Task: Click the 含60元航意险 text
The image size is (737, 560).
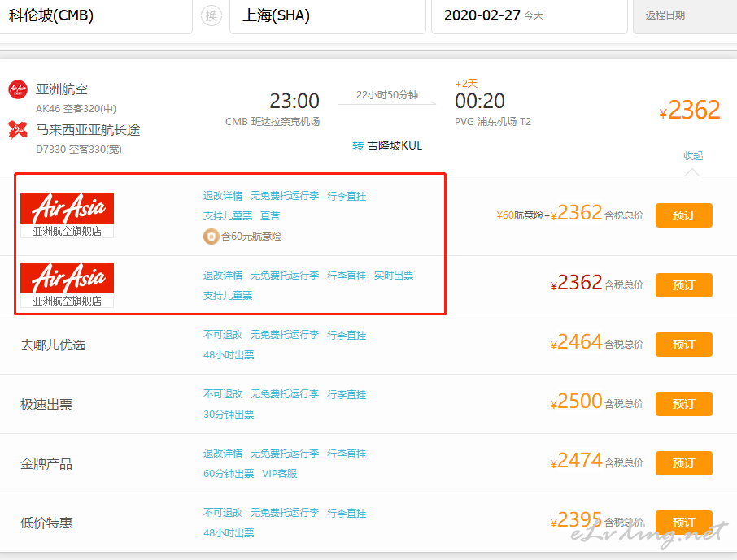Action: (251, 237)
